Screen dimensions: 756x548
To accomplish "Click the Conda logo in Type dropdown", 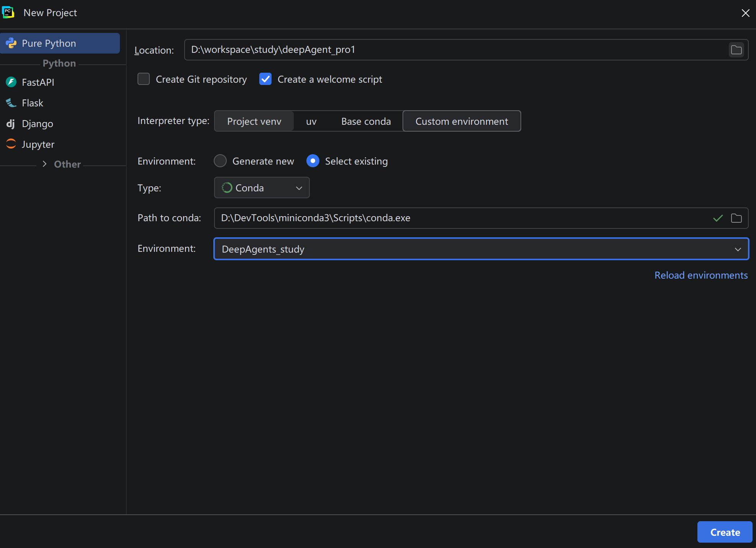I will (x=227, y=188).
